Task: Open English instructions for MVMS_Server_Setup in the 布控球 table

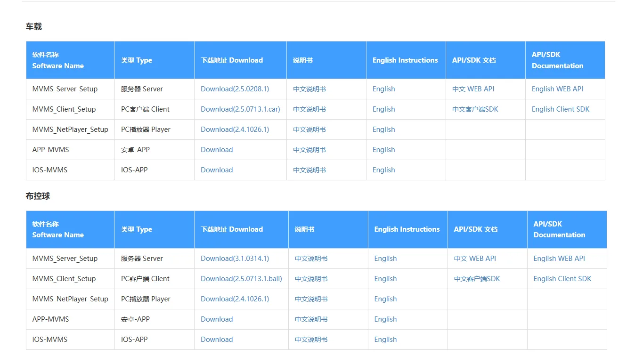Action: tap(386, 259)
